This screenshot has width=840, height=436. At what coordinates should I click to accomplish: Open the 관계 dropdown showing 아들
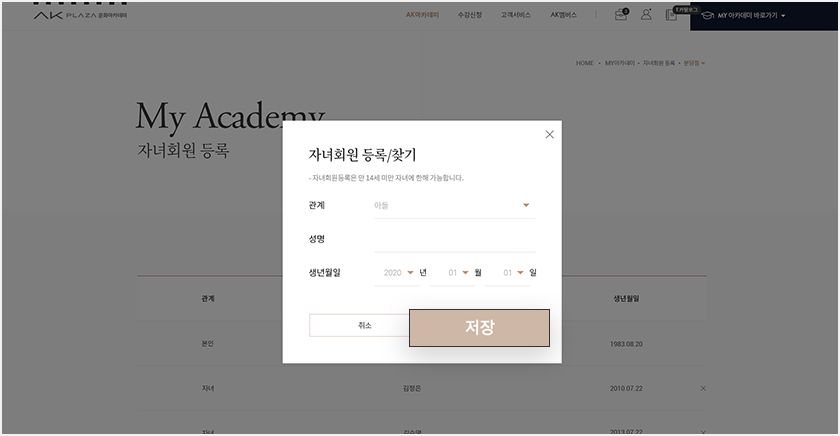coord(454,206)
